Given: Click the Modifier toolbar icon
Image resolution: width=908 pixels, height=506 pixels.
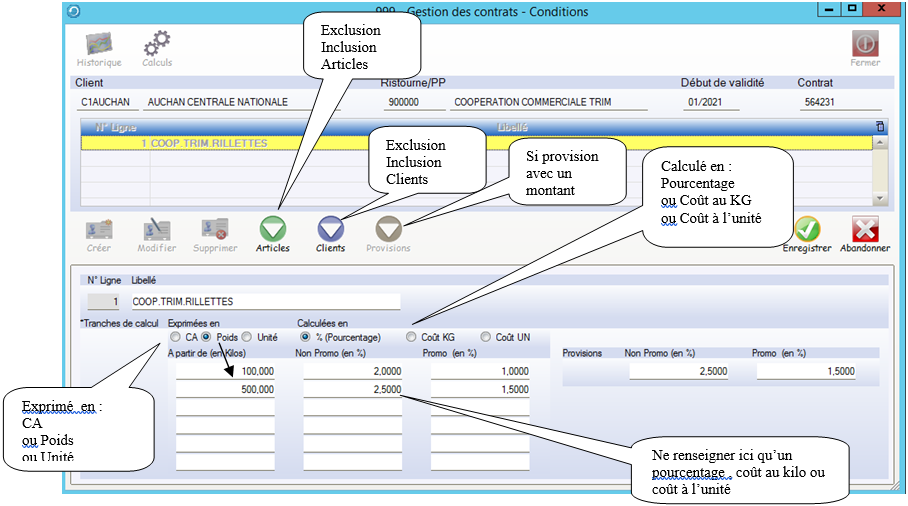Looking at the screenshot, I should click(156, 230).
